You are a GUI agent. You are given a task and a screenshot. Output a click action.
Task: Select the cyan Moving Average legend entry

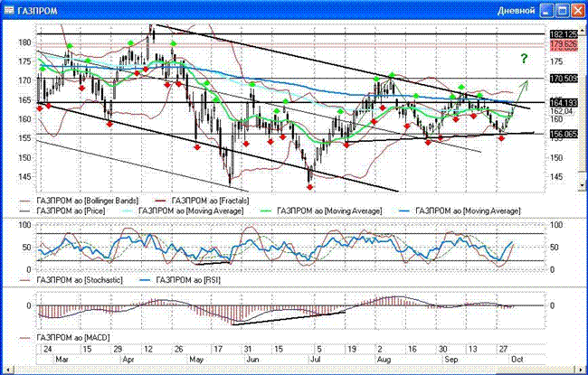point(182,211)
